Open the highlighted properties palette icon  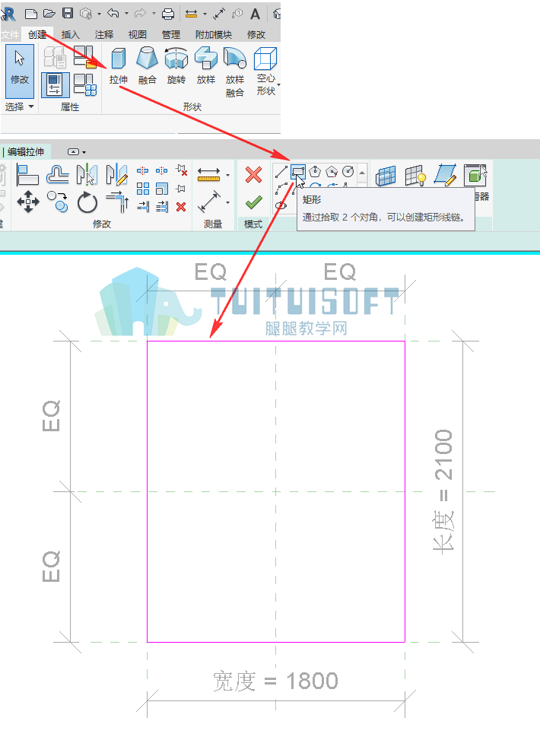tap(55, 84)
